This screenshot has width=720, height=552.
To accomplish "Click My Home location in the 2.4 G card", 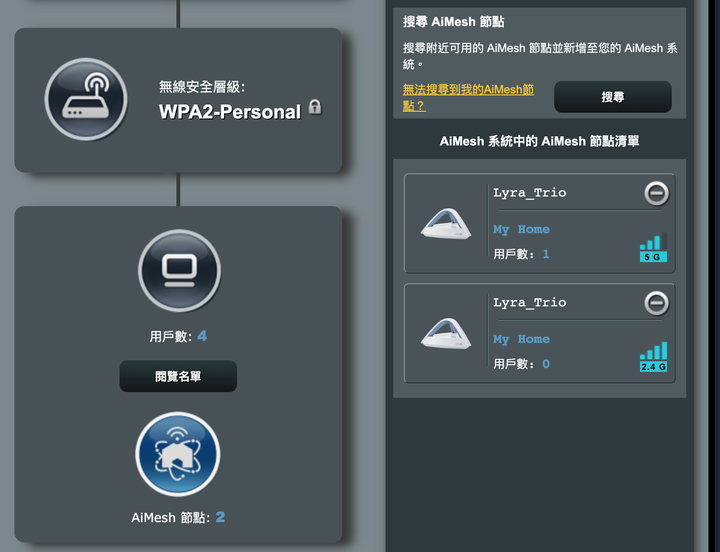I will (x=521, y=339).
